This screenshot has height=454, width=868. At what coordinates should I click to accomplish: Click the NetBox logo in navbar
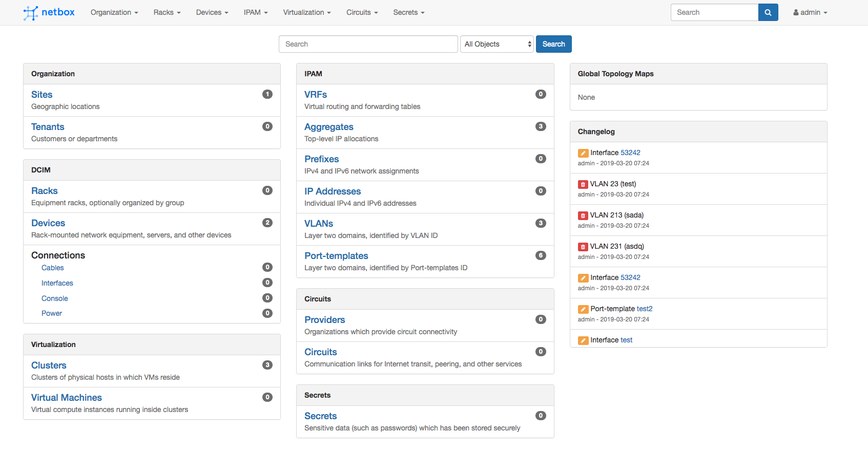(x=49, y=12)
